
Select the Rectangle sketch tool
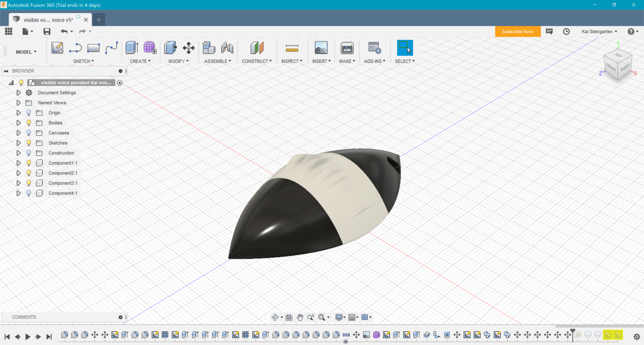coord(93,48)
